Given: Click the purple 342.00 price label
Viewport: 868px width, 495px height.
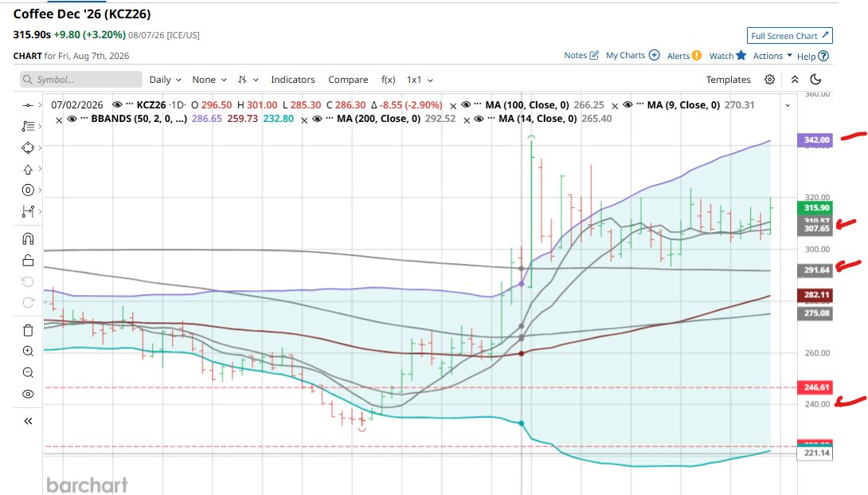Looking at the screenshot, I should coord(815,139).
